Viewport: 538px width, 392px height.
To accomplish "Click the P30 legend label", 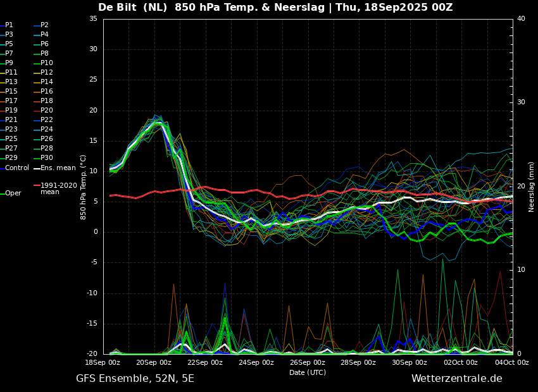I will pos(44,157).
